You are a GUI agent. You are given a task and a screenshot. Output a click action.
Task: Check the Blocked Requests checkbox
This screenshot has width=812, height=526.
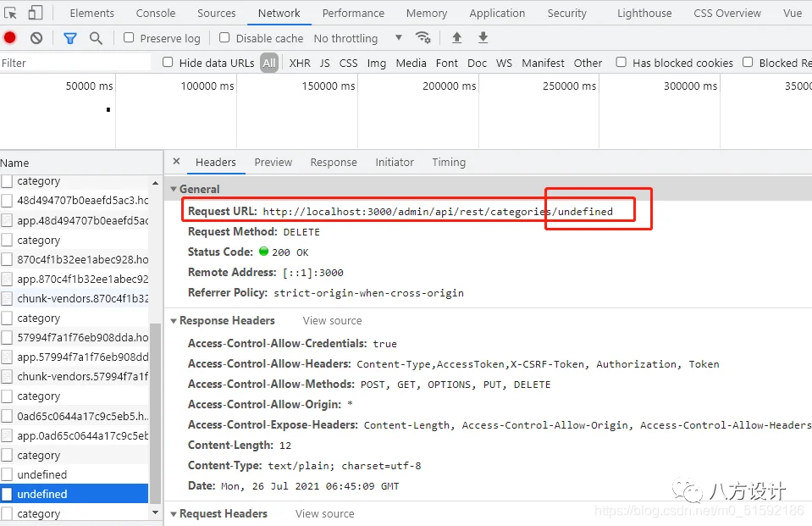pyautogui.click(x=748, y=62)
